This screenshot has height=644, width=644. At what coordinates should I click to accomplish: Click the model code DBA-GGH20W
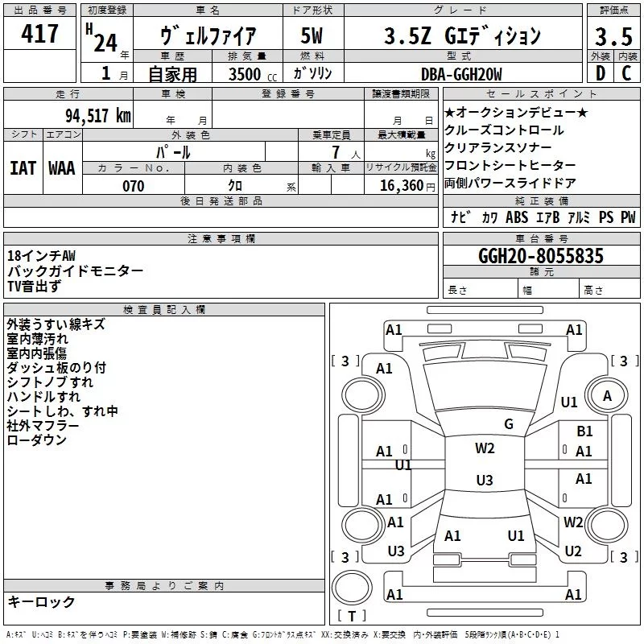tap(461, 74)
